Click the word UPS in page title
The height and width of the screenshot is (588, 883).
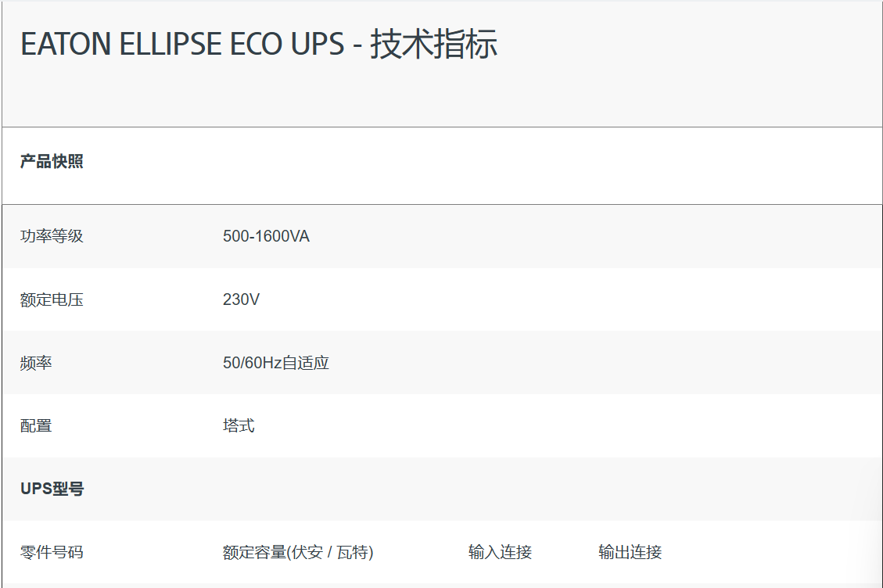coord(317,44)
